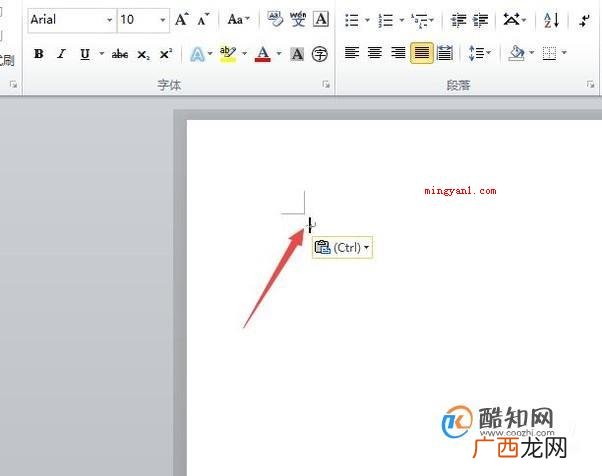
Task: Click the Show/Hide paragraph marks icon
Action: pyautogui.click(x=584, y=21)
